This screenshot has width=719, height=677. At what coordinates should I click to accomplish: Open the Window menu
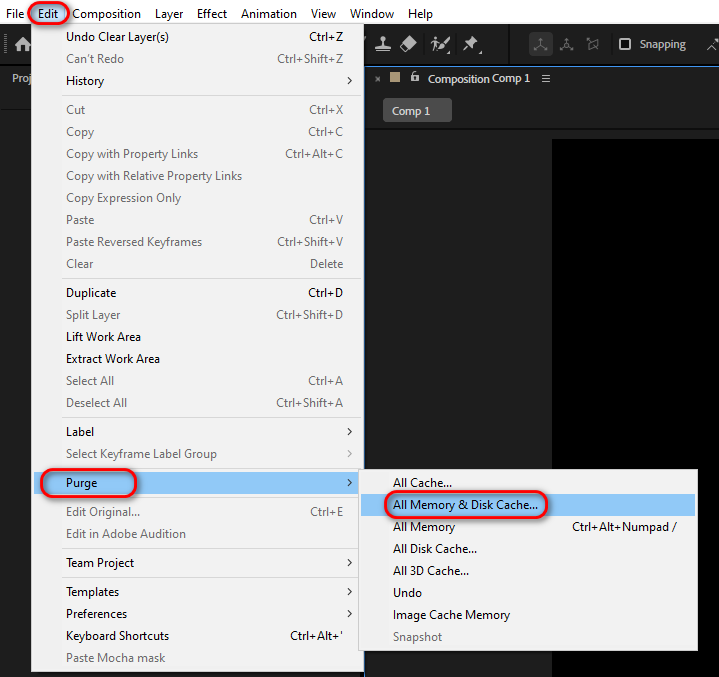click(372, 14)
